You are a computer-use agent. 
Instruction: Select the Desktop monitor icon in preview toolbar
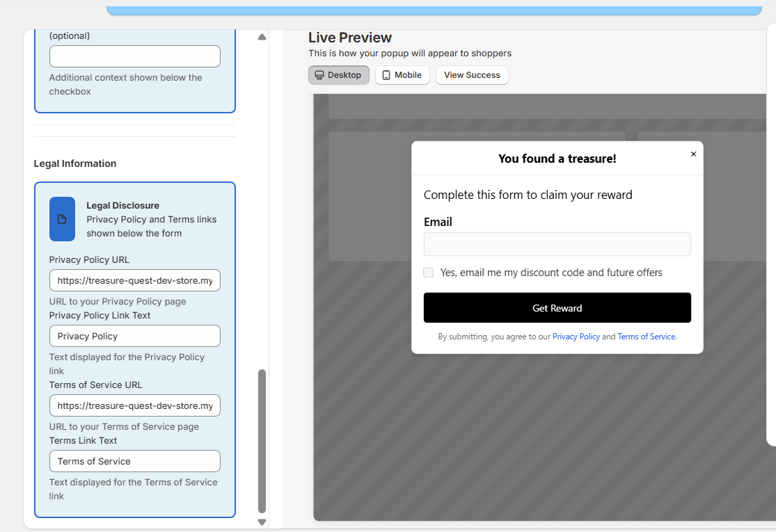[x=319, y=74]
